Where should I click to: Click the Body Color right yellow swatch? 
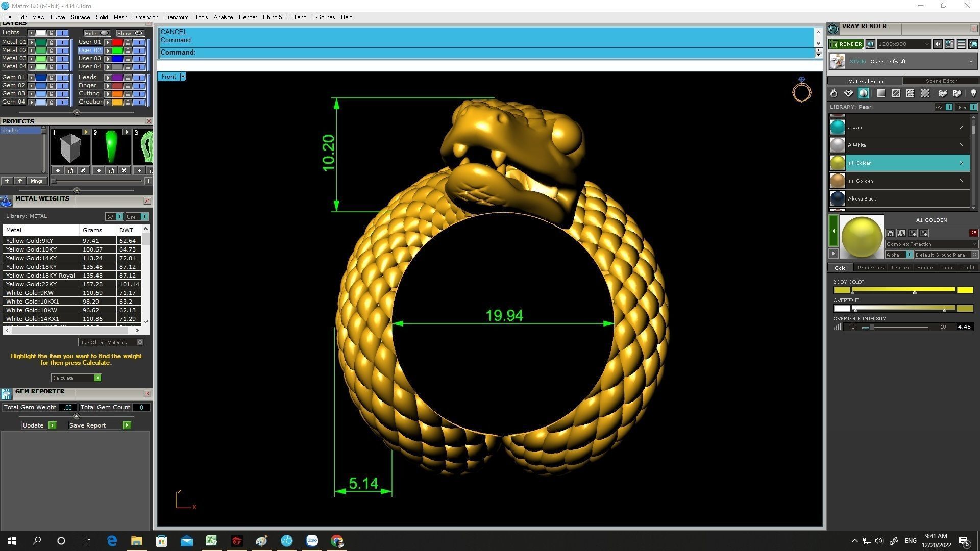[965, 290]
